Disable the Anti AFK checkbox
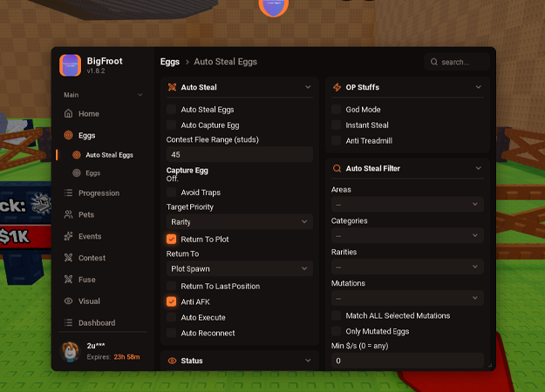Viewport: 545px width, 392px height. tap(172, 301)
